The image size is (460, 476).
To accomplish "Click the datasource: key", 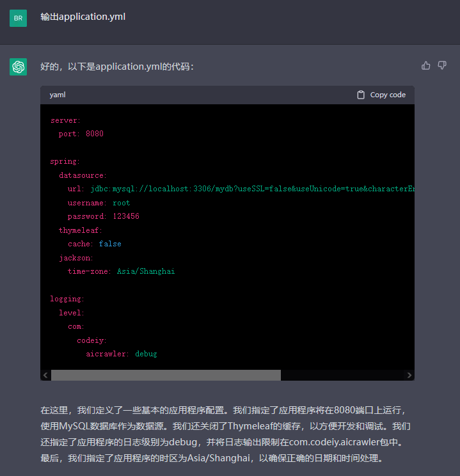I will point(83,175).
